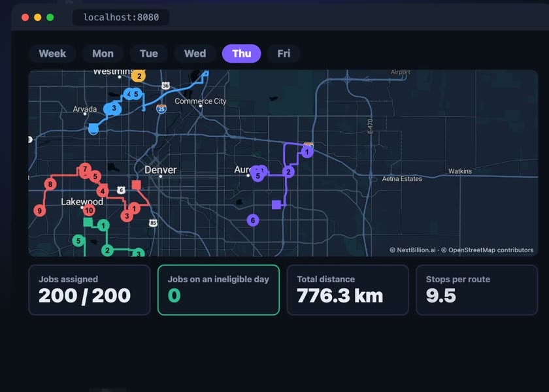Click the Interstate 25 shield on map

point(161,109)
